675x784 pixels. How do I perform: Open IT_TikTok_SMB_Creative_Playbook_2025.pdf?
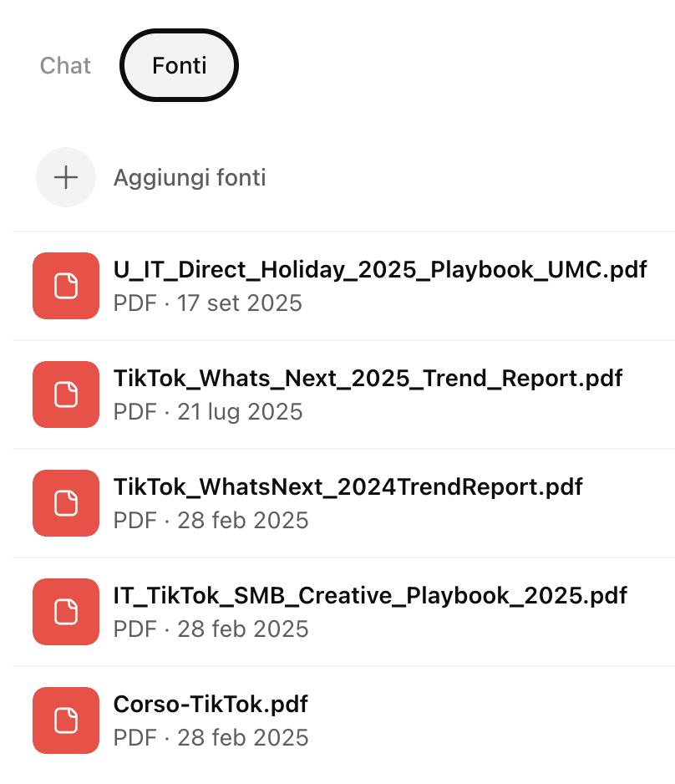click(x=370, y=595)
